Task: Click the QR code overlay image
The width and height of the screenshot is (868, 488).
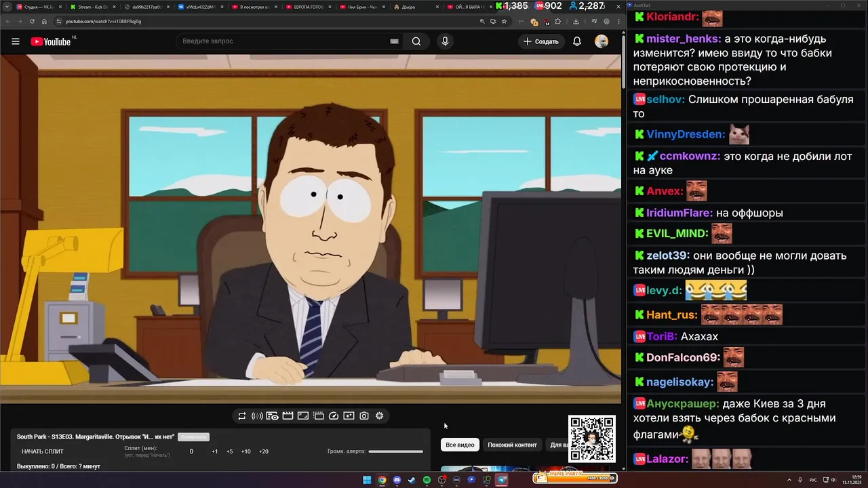Action: coord(592,439)
